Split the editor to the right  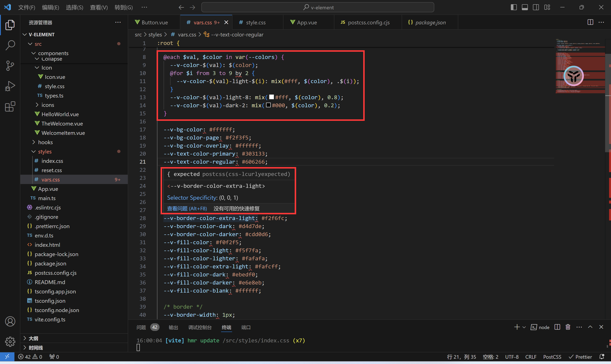(590, 22)
